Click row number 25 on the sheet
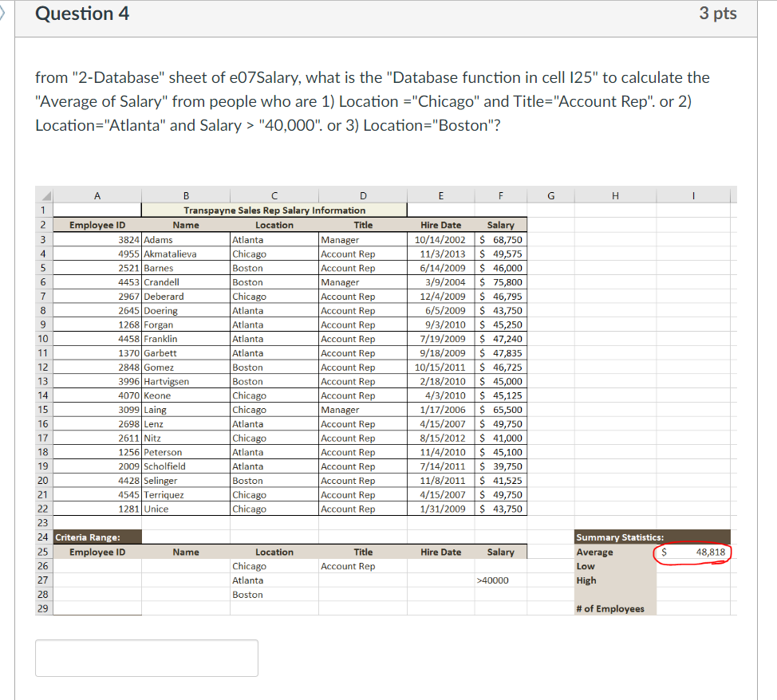Screen dimensions: 777x700 coord(45,552)
